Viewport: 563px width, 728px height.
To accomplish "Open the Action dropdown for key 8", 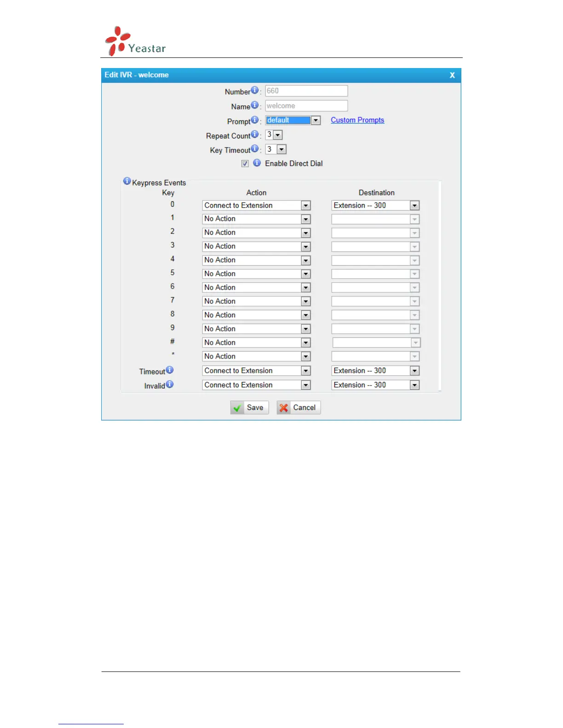I will 256,315.
